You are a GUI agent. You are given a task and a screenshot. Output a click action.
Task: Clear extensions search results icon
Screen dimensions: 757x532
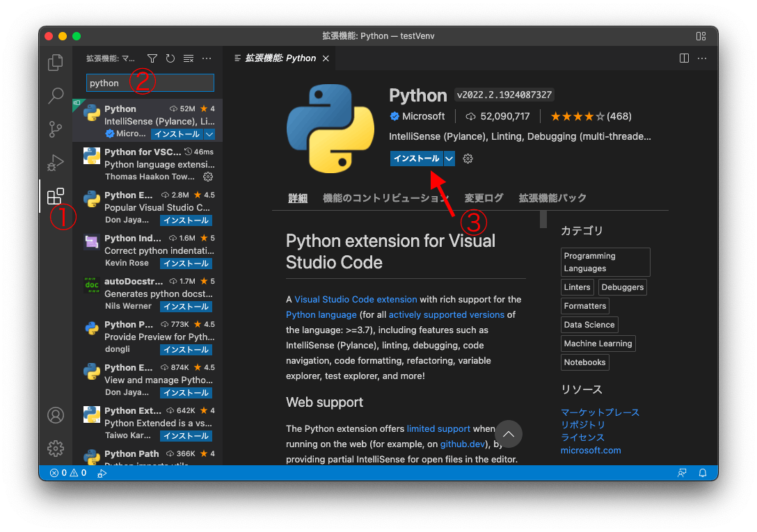pos(189,58)
